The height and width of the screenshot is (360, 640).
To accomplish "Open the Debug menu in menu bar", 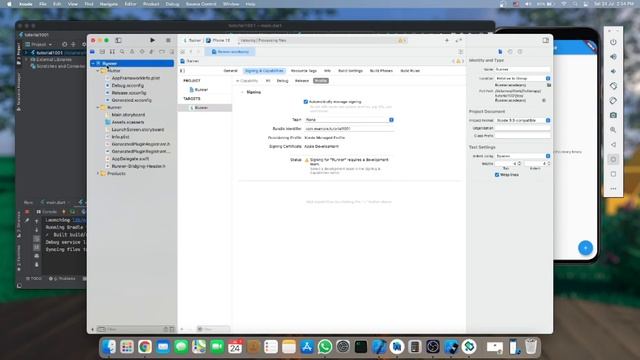I will (172, 4).
